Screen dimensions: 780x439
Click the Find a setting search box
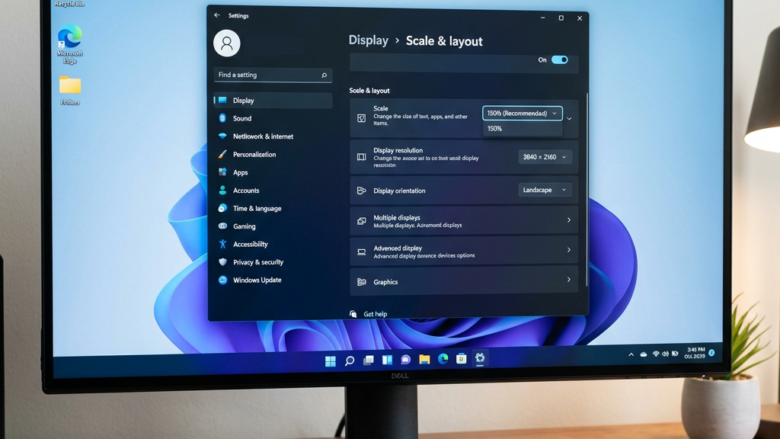click(x=273, y=75)
